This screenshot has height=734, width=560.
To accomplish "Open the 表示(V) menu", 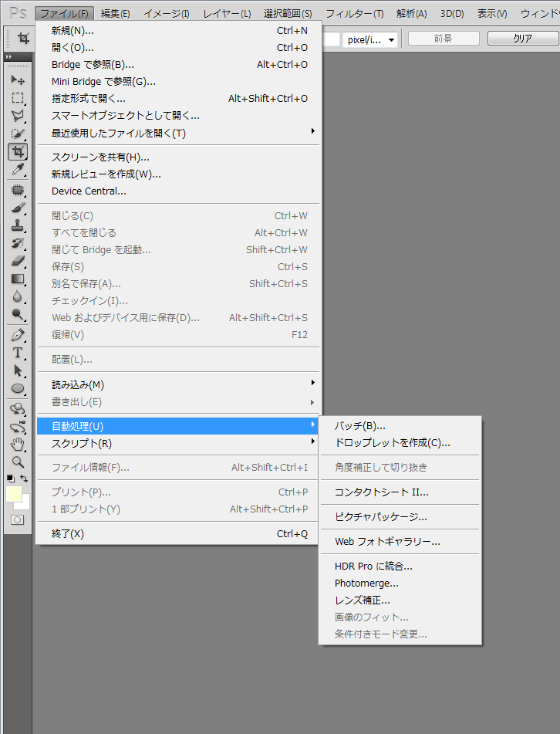I will coord(492,14).
